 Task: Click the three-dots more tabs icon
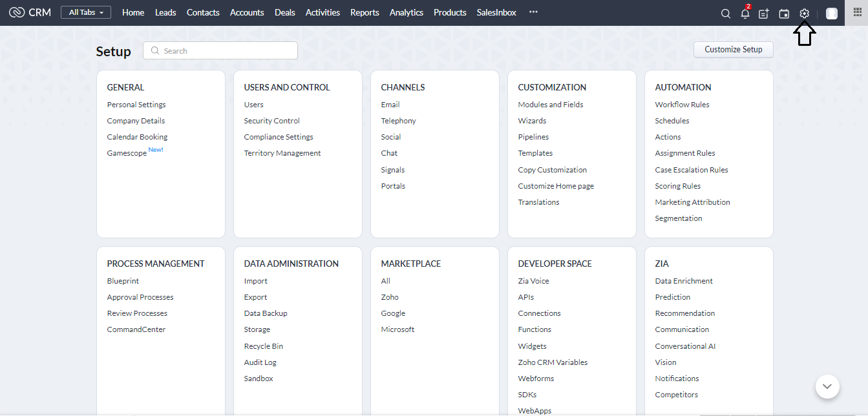point(533,12)
